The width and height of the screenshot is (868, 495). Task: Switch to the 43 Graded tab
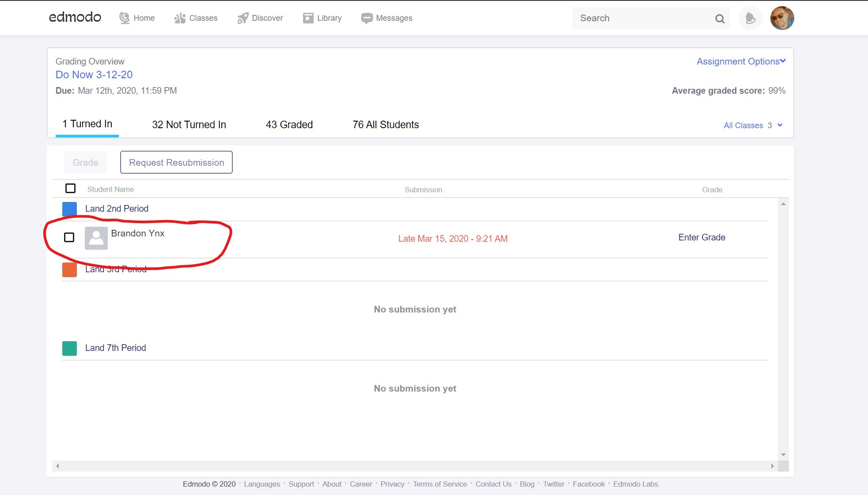[289, 125]
